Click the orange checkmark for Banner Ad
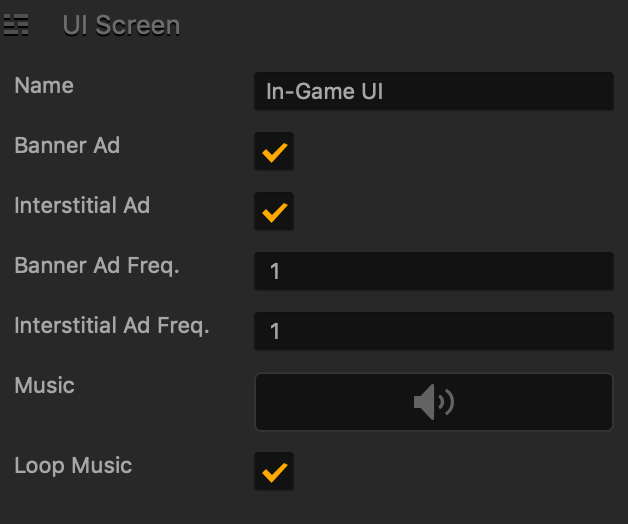 pos(274,152)
